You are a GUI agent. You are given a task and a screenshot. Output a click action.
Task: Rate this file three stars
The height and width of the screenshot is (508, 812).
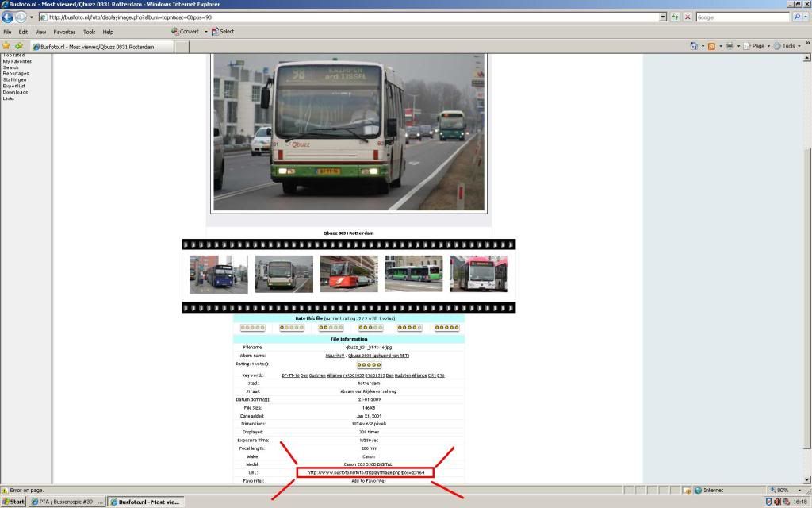pos(370,328)
